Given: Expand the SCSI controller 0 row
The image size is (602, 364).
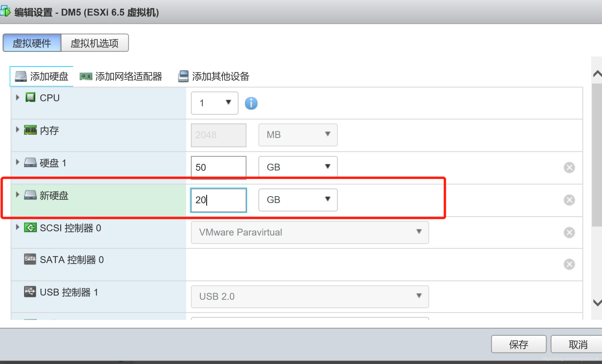Looking at the screenshot, I should pos(18,227).
